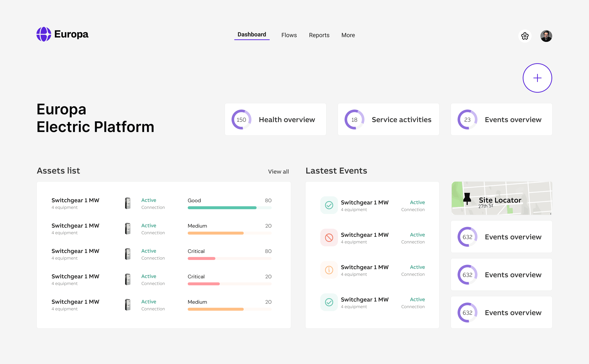Image resolution: width=589 pixels, height=364 pixels.
Task: Switch to the Flows tab
Action: tap(289, 35)
